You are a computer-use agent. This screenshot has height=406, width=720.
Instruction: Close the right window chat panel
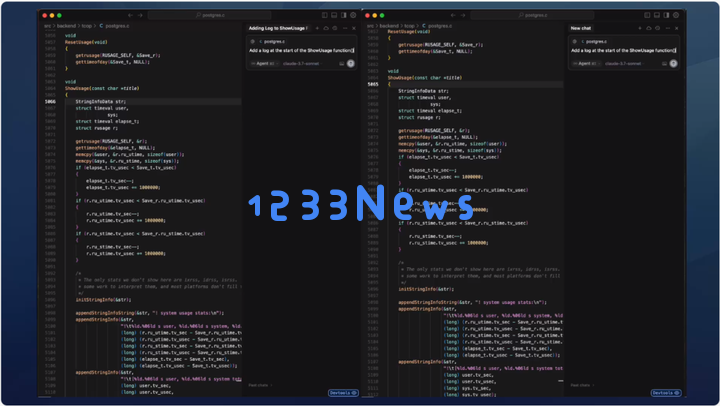click(x=677, y=28)
